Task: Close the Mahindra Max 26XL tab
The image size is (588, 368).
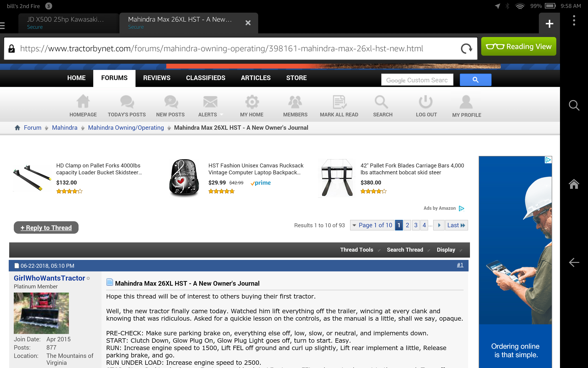Action: tap(248, 23)
